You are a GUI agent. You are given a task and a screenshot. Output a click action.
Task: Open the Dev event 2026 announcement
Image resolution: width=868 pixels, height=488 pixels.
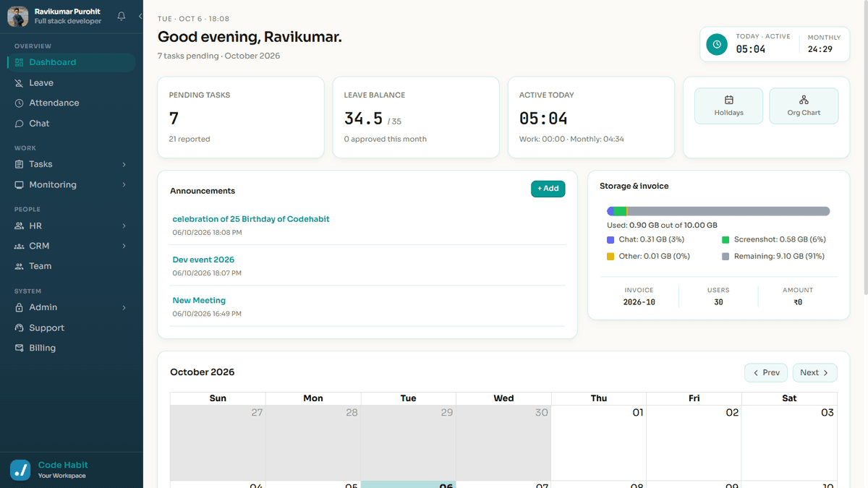click(x=203, y=260)
